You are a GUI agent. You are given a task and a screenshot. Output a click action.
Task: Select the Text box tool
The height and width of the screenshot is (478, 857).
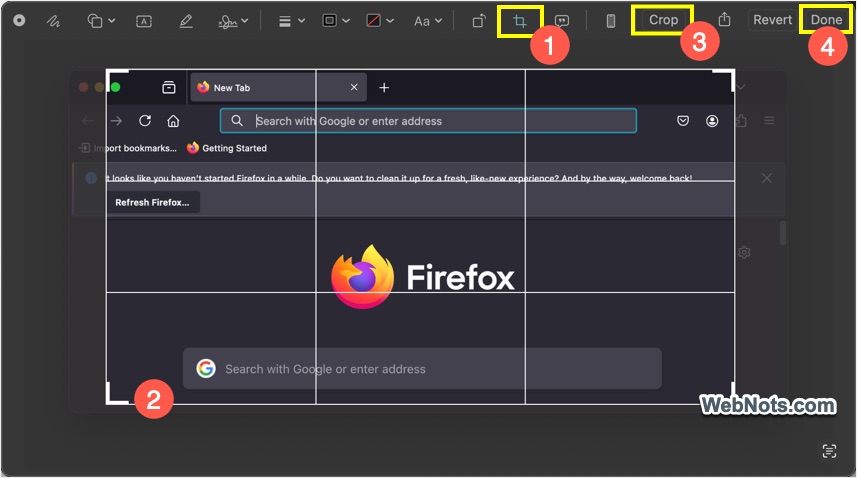[144, 21]
